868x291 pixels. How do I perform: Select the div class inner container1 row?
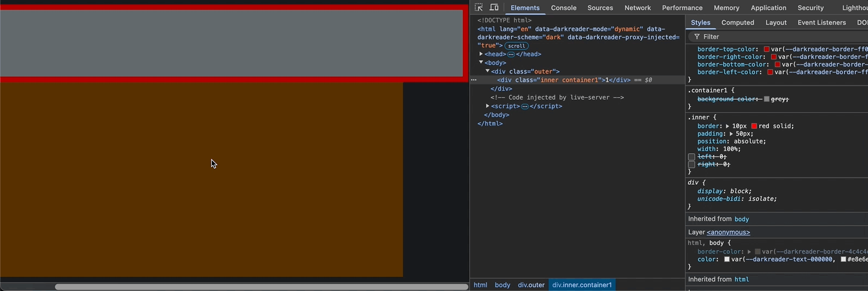pyautogui.click(x=577, y=80)
